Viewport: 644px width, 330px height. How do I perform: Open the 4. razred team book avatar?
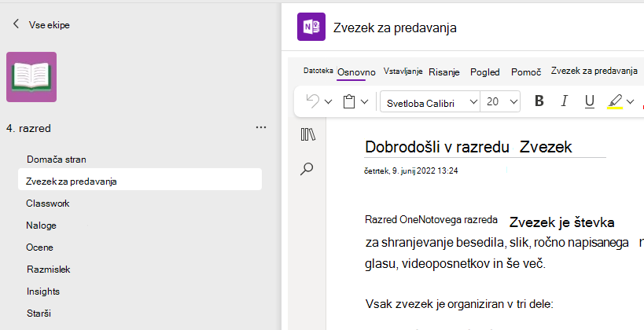pyautogui.click(x=31, y=77)
